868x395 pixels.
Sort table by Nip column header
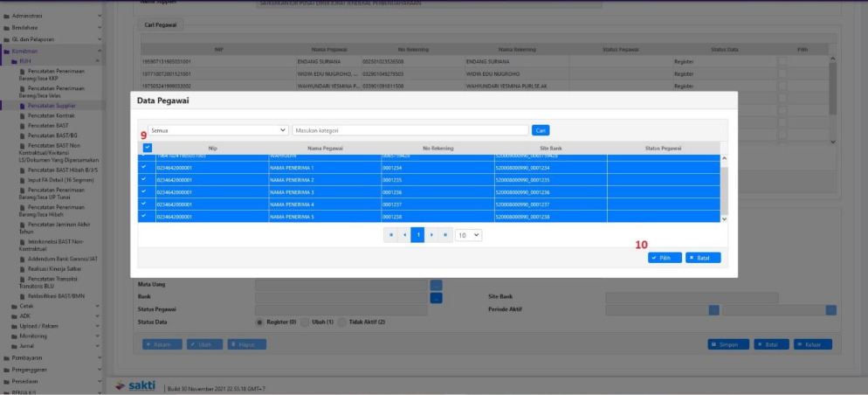point(212,149)
